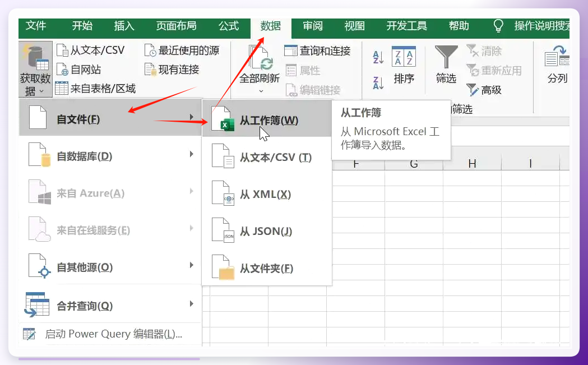588x365 pixels.
Task: Click the 从文本/CSV ribbon icon
Action: 62,50
